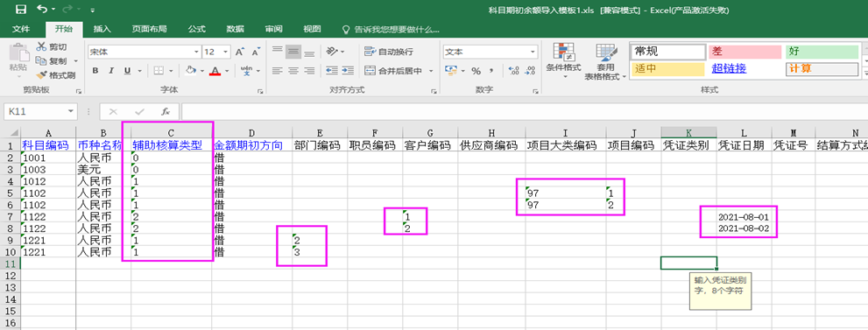Image resolution: width=868 pixels, height=330 pixels.
Task: Switch to the Insert ribbon tab
Action: pos(102,29)
